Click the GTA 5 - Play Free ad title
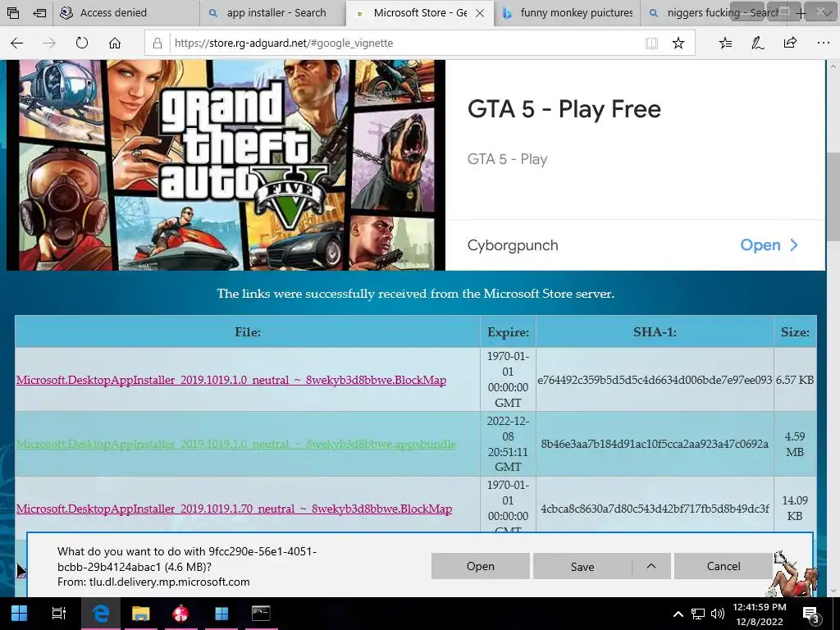This screenshot has height=630, width=840. [x=564, y=109]
